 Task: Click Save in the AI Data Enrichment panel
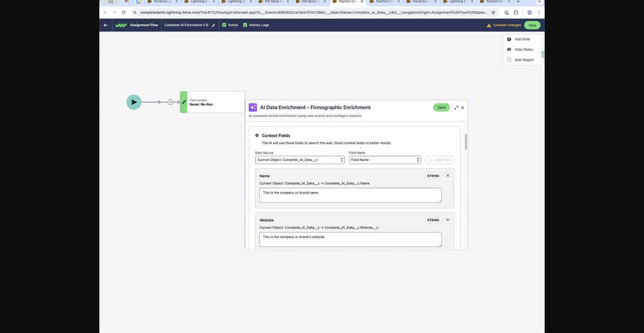click(441, 107)
